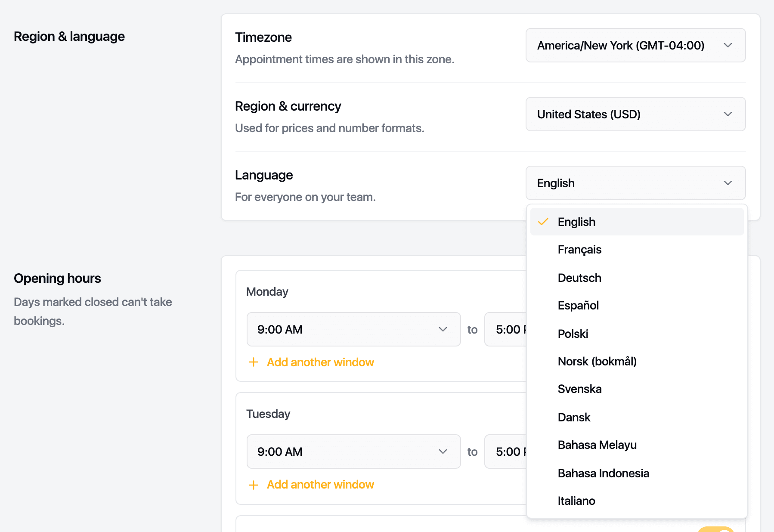Viewport: 774px width, 532px height.
Task: Choose Français from the language list
Action: (637, 250)
